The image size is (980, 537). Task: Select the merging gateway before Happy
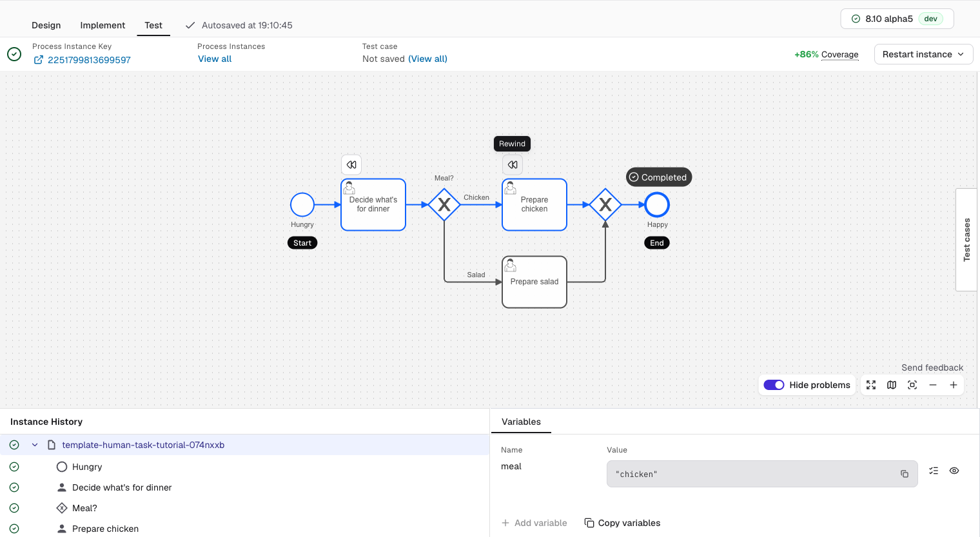point(605,205)
